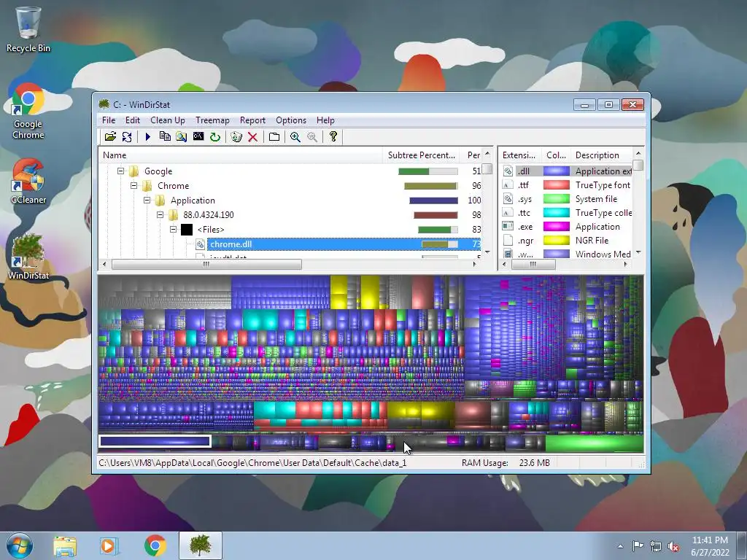Collapse the 88.0.4324.190 folder node
This screenshot has height=560, width=747.
[x=160, y=215]
